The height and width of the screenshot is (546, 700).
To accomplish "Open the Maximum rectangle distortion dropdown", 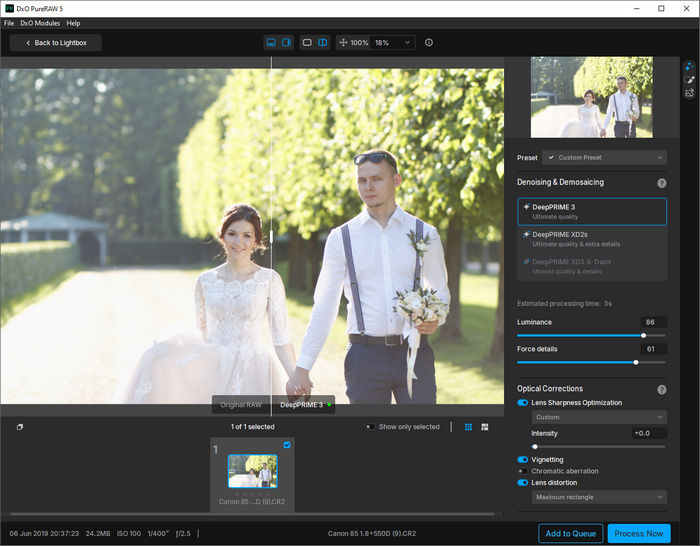I will (x=598, y=497).
